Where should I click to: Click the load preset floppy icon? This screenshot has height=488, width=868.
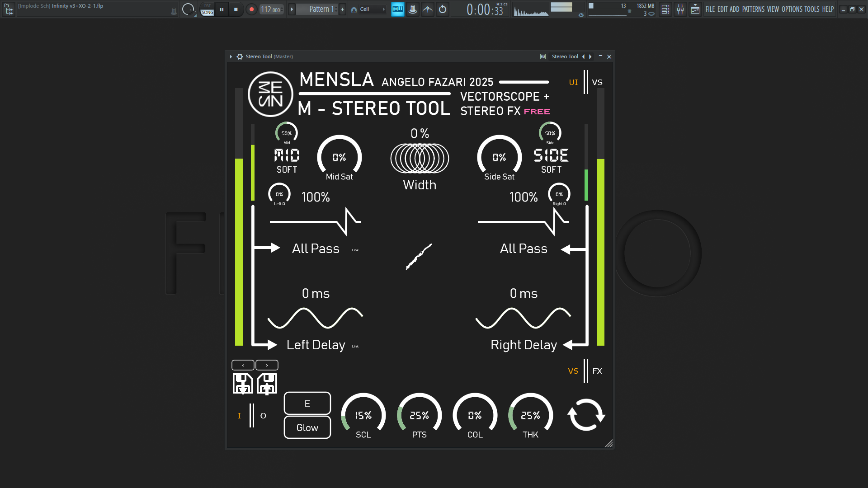click(267, 384)
